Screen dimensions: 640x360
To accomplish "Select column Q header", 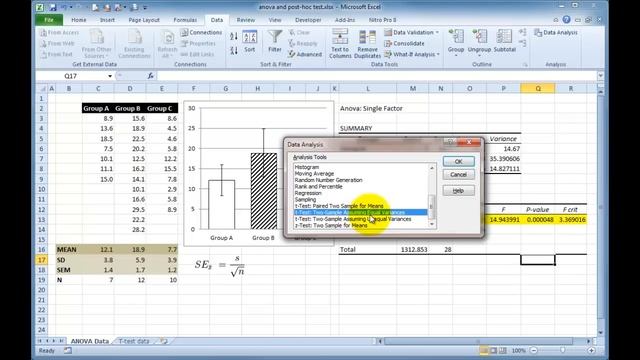I will tap(538, 88).
